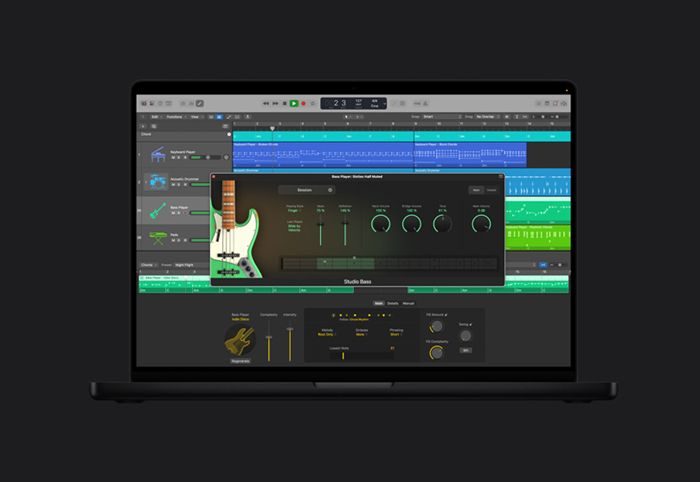The height and width of the screenshot is (482, 700).
Task: Click the 8th swing button
Action: pyautogui.click(x=466, y=350)
